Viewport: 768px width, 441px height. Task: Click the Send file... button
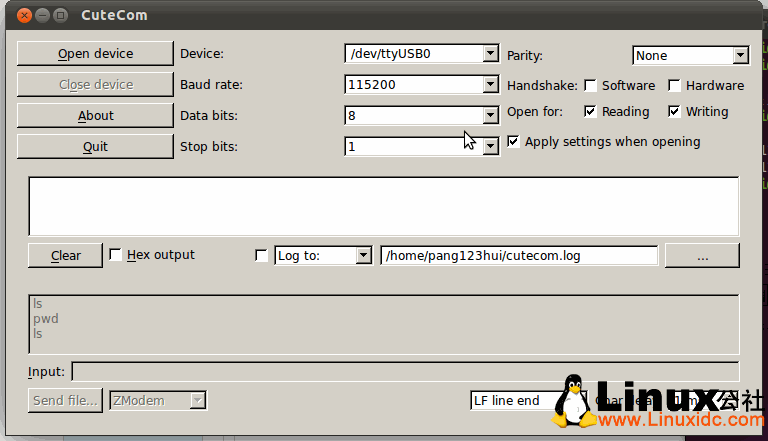point(65,400)
